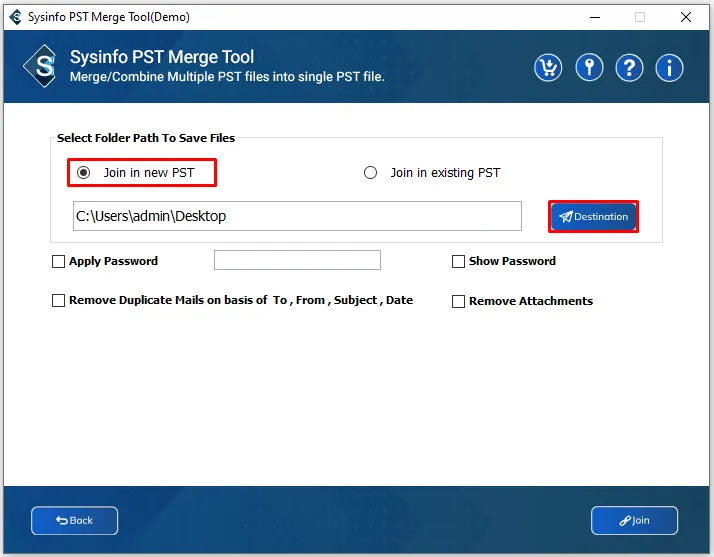Click the destination folder path field
The width and height of the screenshot is (714, 557).
pos(297,216)
